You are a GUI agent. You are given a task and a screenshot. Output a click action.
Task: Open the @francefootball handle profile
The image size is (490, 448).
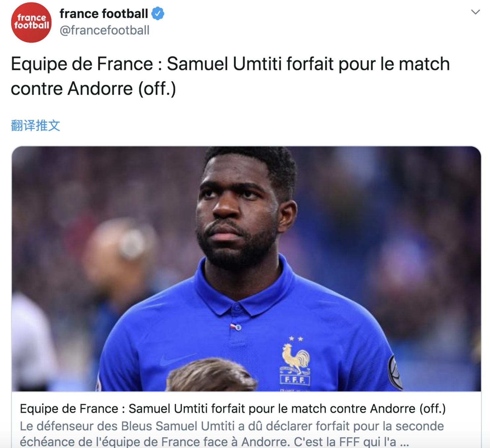coord(105,30)
